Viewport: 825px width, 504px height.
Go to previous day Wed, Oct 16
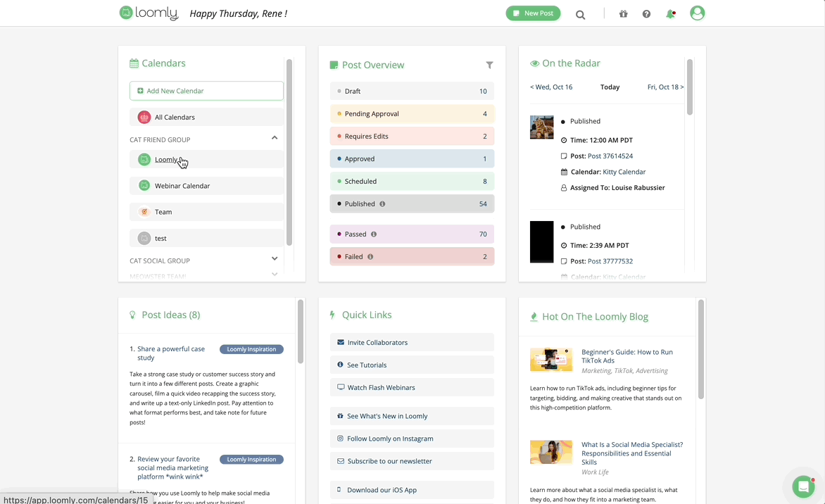point(551,87)
